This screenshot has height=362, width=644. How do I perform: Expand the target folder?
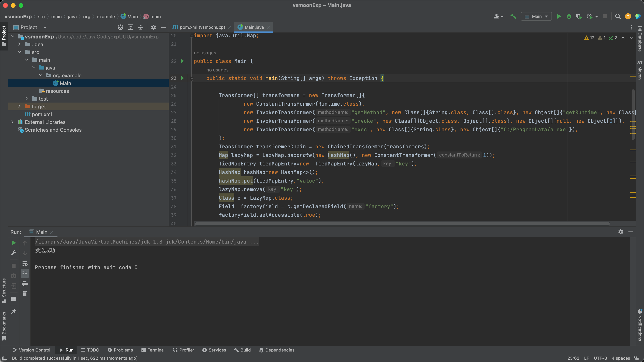19,106
